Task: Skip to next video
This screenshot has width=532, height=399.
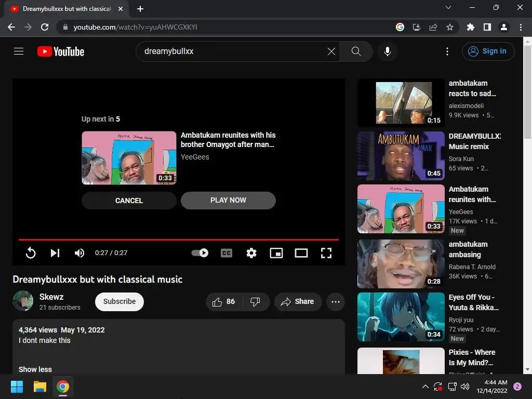Action: [55, 253]
